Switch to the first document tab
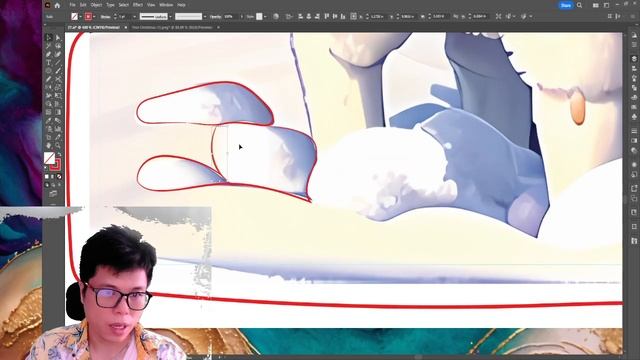Screen dimensions: 640x360 [x=94, y=27]
